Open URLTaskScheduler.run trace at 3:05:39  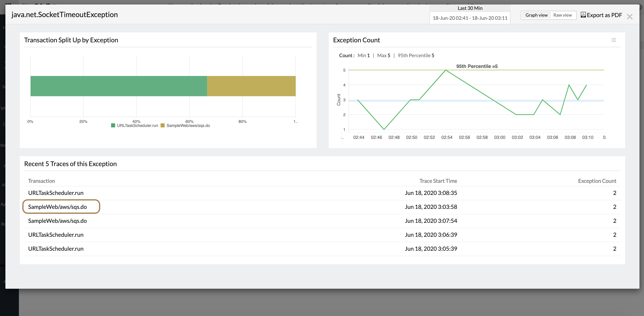click(x=56, y=249)
